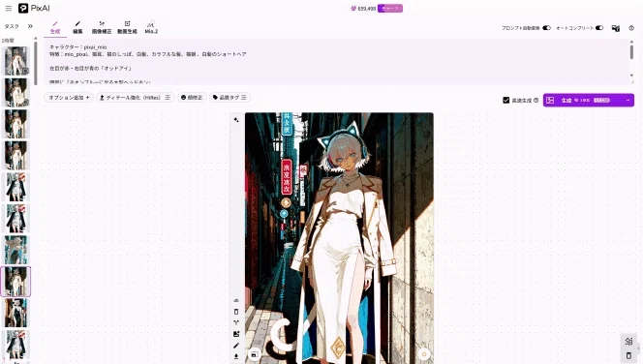The image size is (643, 364).
Task: Toggle the オートコンプリート switch
Action: pos(599,28)
